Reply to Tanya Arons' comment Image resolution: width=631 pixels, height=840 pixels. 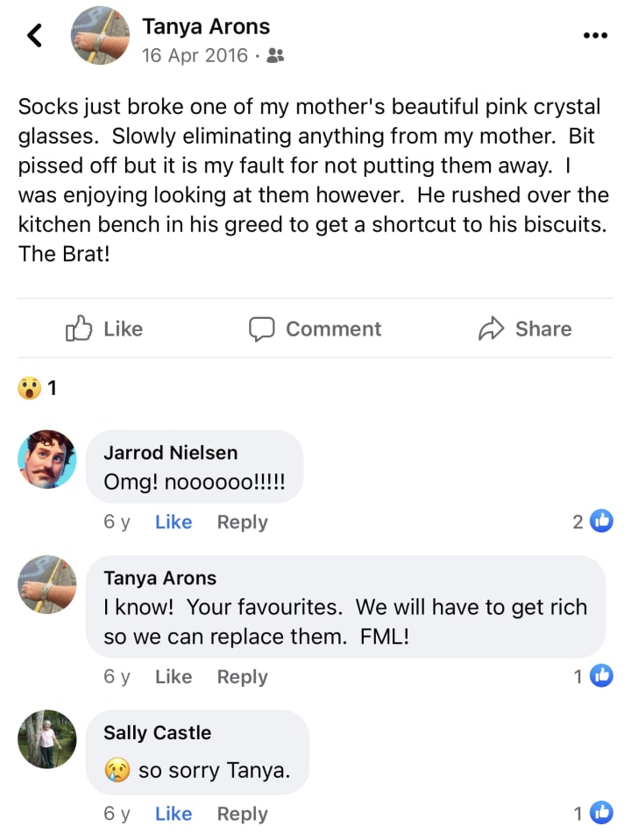tap(242, 676)
